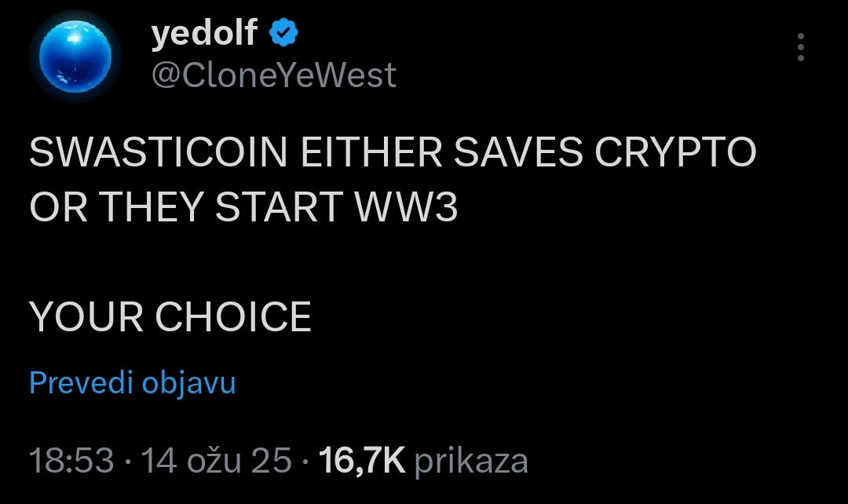Click the word CHOICE in the post
Viewport: 848px width, 504px height.
click(233, 317)
